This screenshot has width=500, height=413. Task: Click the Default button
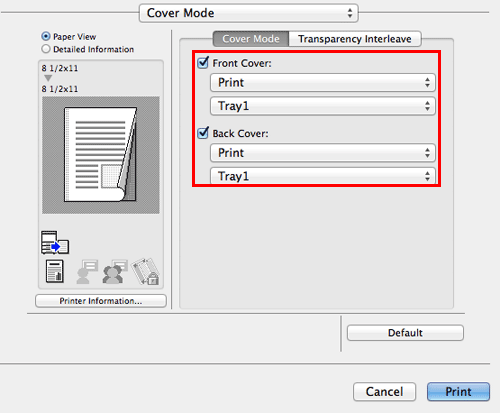405,333
